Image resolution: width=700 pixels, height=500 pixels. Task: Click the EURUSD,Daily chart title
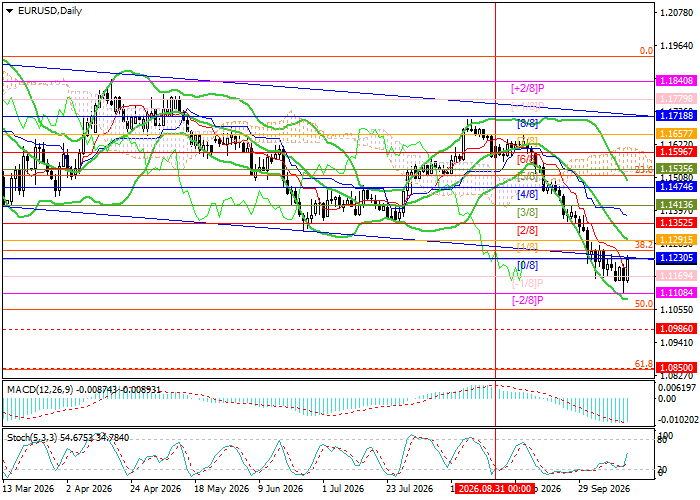coord(50,11)
